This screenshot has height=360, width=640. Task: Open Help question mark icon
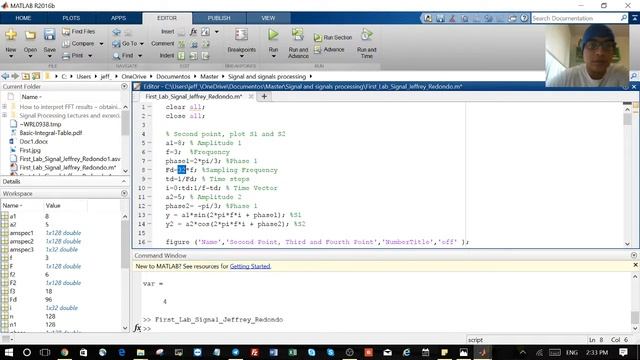524,18
